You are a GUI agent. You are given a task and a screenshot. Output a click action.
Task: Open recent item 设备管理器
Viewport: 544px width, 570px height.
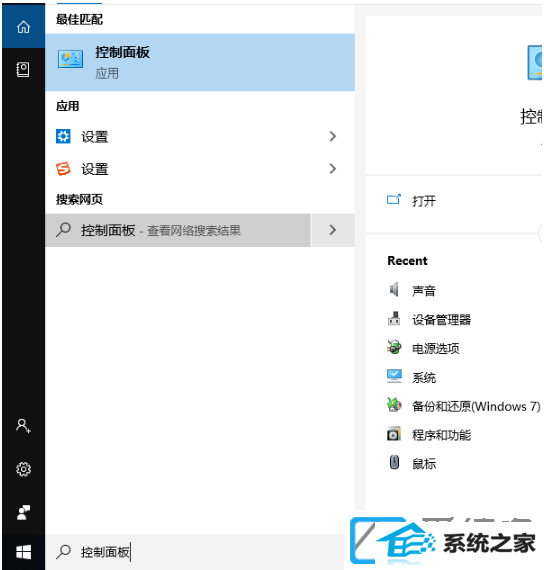pos(441,320)
